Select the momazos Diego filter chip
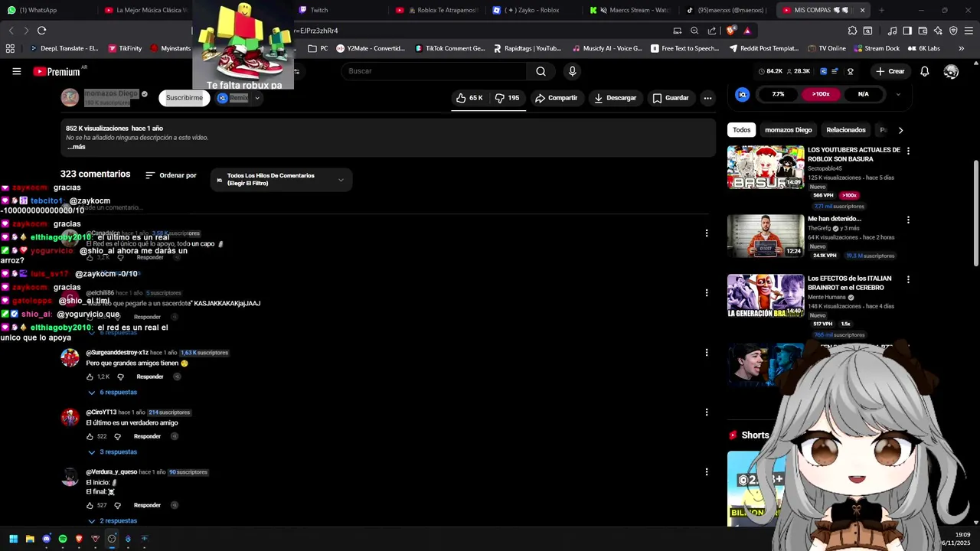Image resolution: width=980 pixels, height=551 pixels. pyautogui.click(x=788, y=130)
